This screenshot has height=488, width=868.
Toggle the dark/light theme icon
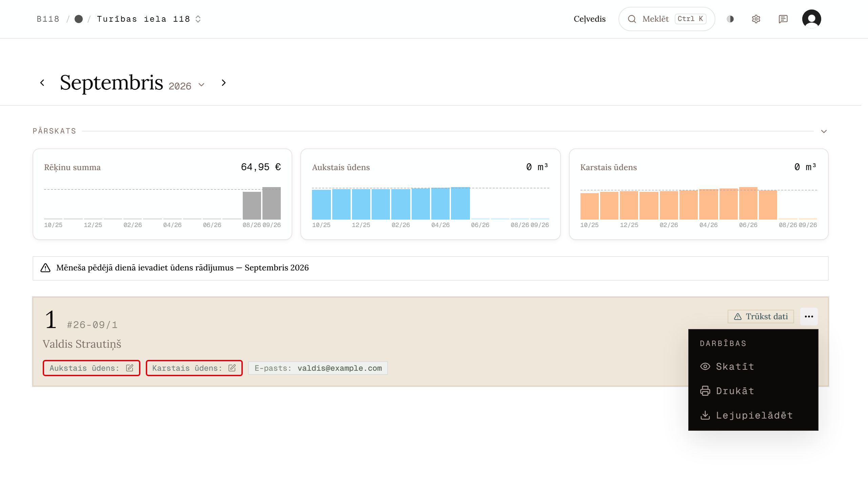click(730, 19)
